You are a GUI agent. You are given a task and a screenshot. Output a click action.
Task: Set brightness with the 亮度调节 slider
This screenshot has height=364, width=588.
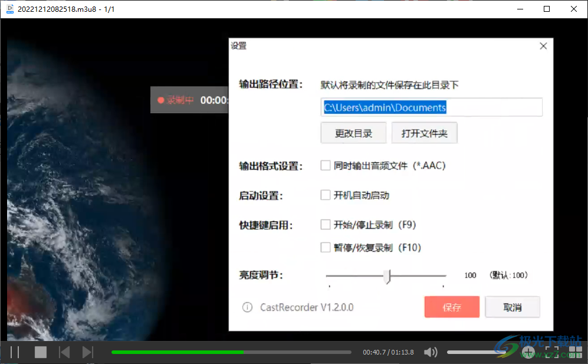click(x=386, y=276)
